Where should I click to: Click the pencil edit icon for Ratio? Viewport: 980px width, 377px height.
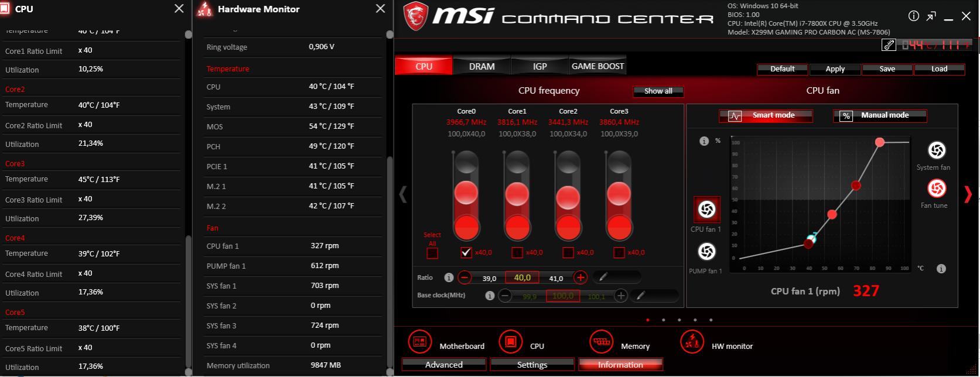[603, 277]
